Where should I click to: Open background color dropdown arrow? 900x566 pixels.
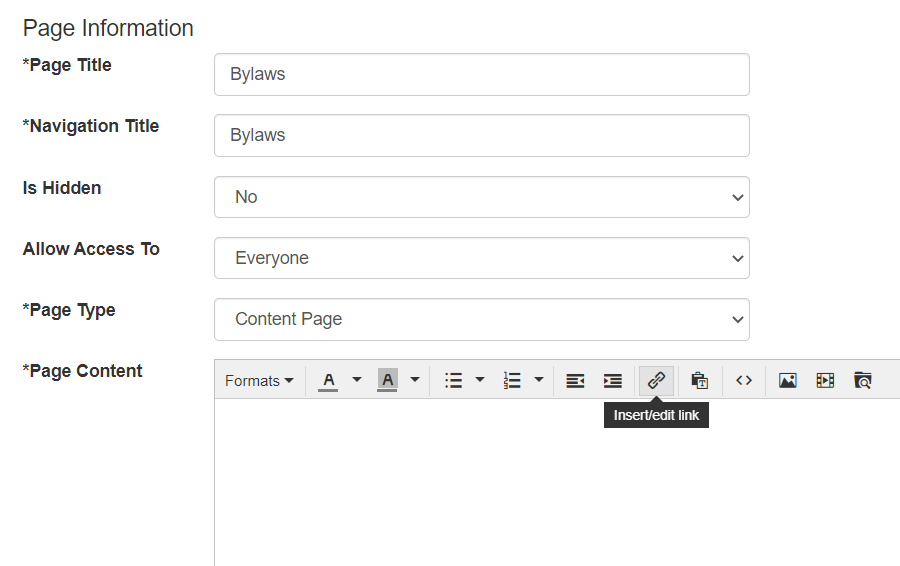(415, 380)
